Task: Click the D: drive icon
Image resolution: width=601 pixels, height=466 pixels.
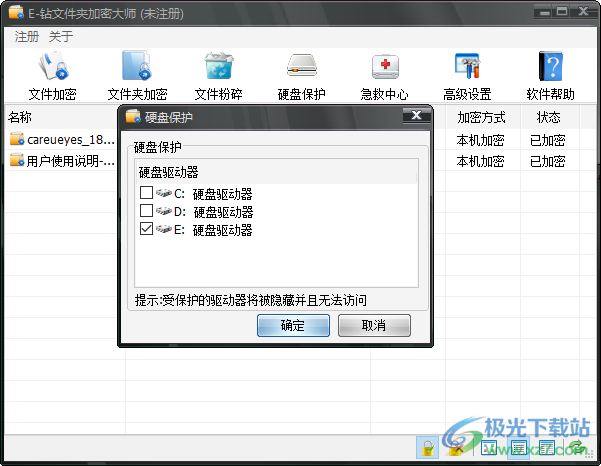Action: (x=164, y=211)
